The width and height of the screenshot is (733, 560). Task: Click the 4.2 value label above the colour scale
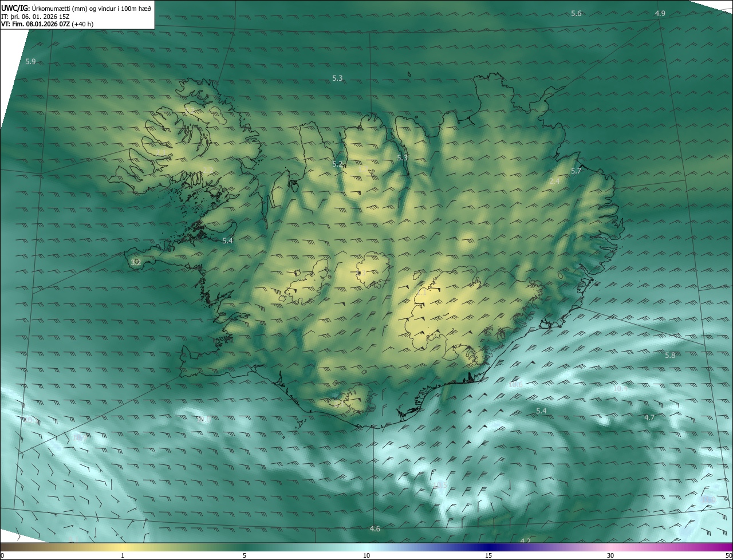(x=526, y=541)
